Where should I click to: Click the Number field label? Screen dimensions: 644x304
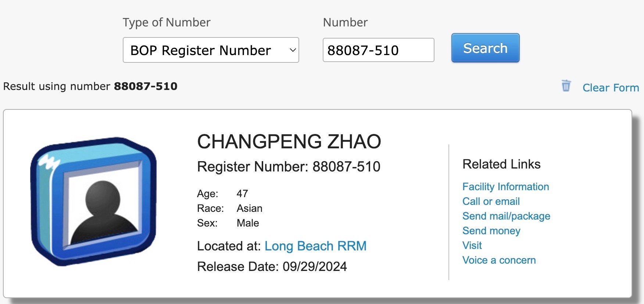pyautogui.click(x=345, y=22)
